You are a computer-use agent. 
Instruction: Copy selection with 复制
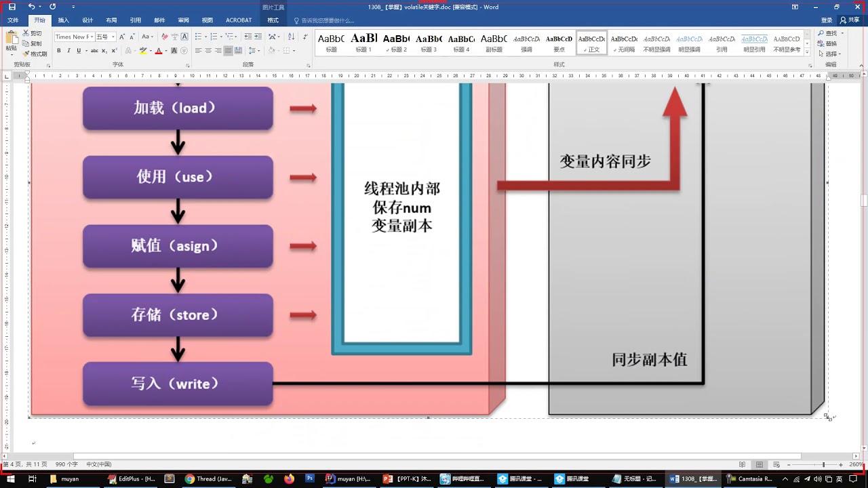31,43
